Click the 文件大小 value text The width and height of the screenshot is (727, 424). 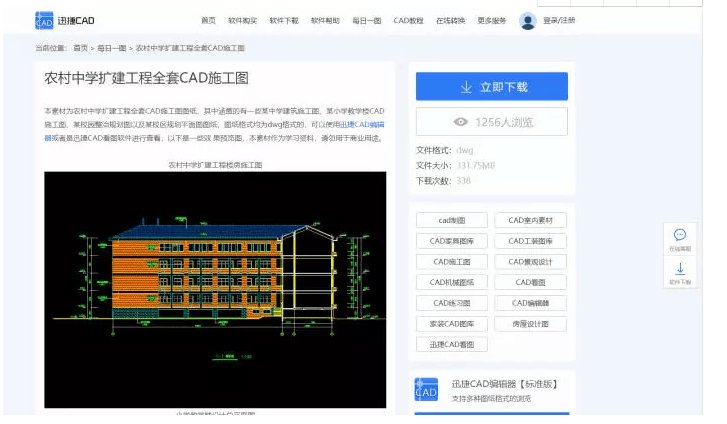[x=476, y=165]
